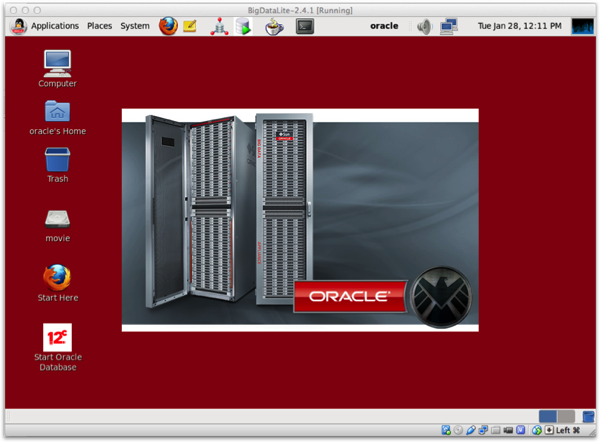Open the Terminal from the top panel

tap(305, 26)
